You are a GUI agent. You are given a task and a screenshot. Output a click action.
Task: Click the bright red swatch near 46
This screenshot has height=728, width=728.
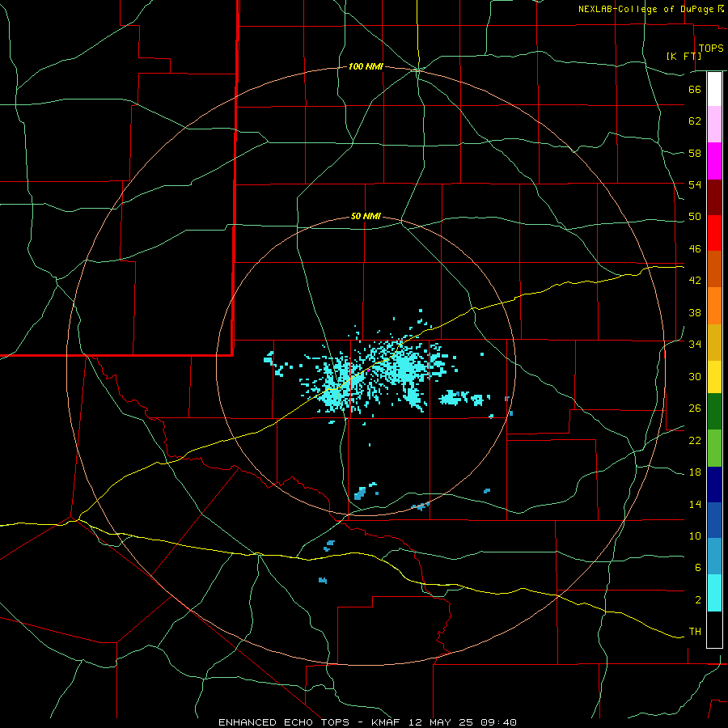(x=714, y=233)
